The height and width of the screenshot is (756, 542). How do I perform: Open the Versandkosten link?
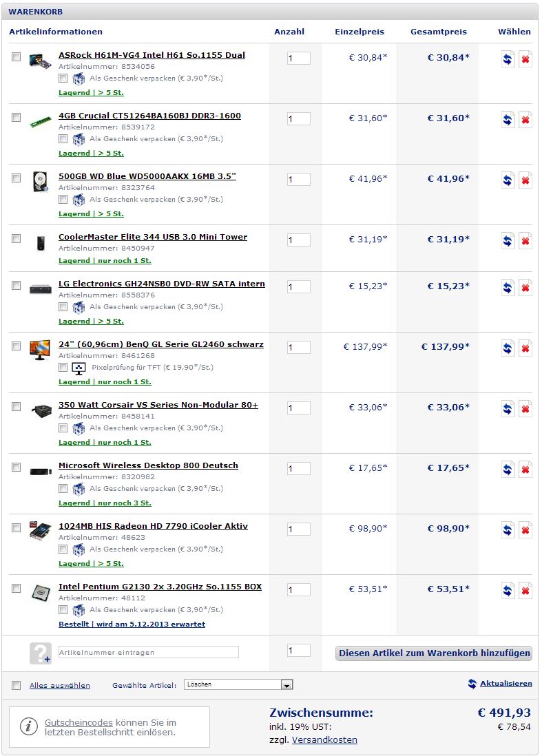[x=324, y=739]
